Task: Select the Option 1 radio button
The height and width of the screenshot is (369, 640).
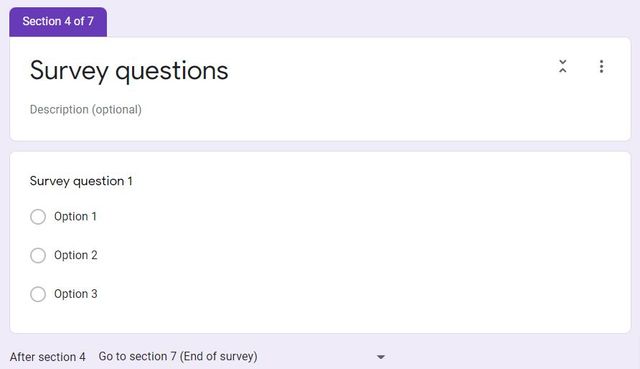Action: pos(38,217)
